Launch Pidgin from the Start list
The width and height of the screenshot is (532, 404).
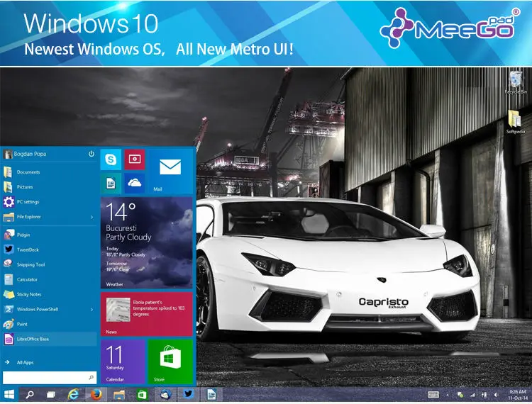click(x=49, y=235)
